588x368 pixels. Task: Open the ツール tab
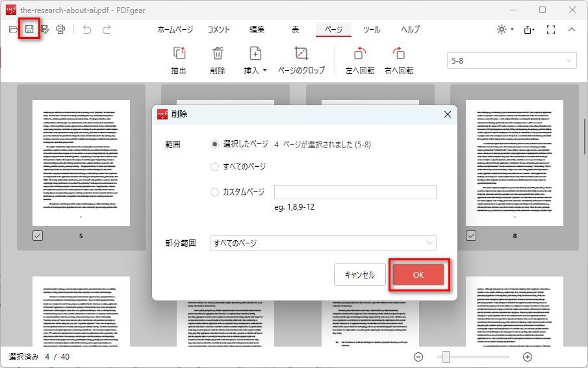(372, 30)
